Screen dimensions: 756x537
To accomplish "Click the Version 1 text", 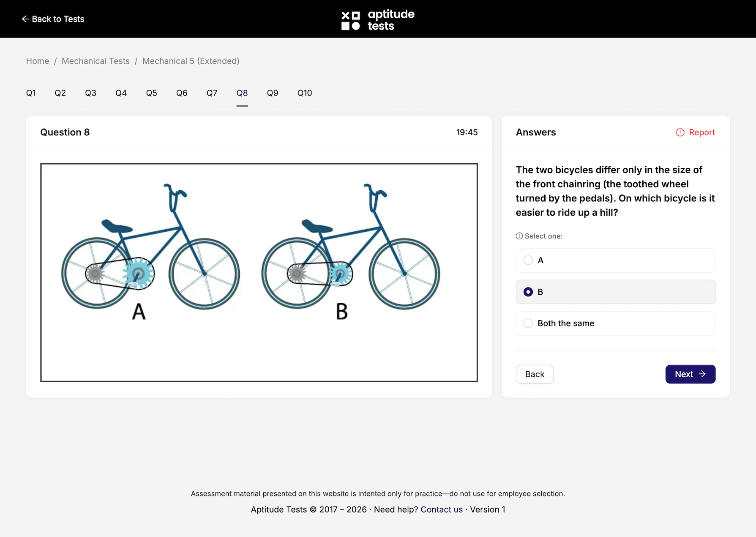I will pos(488,510).
